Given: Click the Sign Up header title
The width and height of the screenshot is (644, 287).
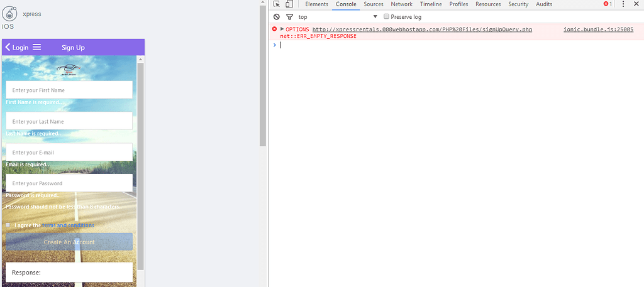Looking at the screenshot, I should click(73, 48).
